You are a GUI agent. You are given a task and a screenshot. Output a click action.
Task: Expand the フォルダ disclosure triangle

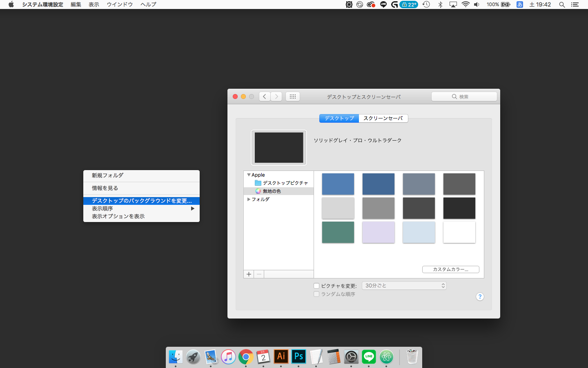click(249, 200)
